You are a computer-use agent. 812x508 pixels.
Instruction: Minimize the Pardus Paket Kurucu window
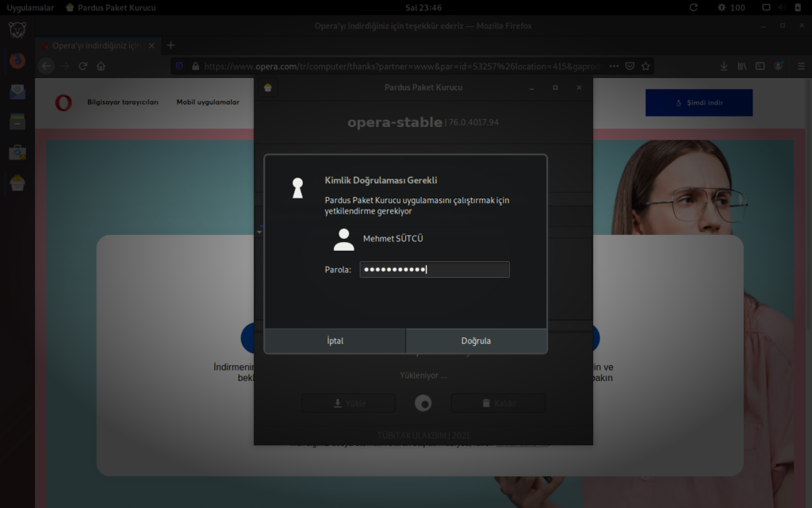531,87
